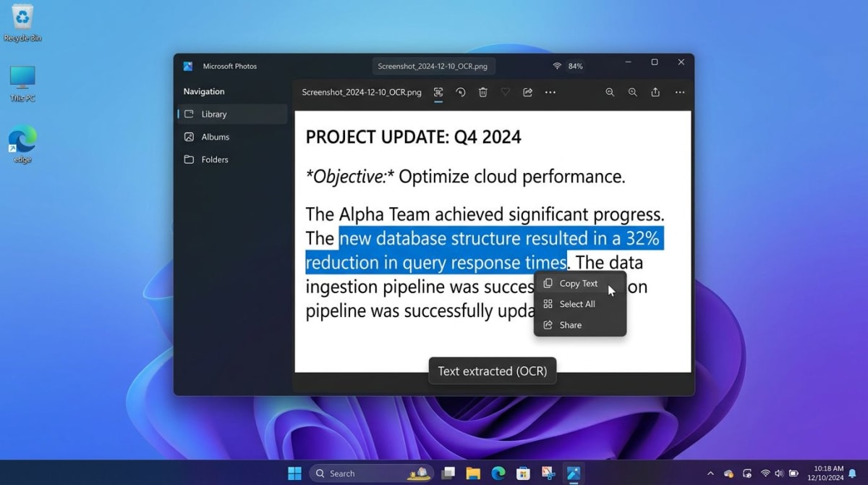868x485 pixels.
Task: Zoom in on the image
Action: pyautogui.click(x=610, y=92)
